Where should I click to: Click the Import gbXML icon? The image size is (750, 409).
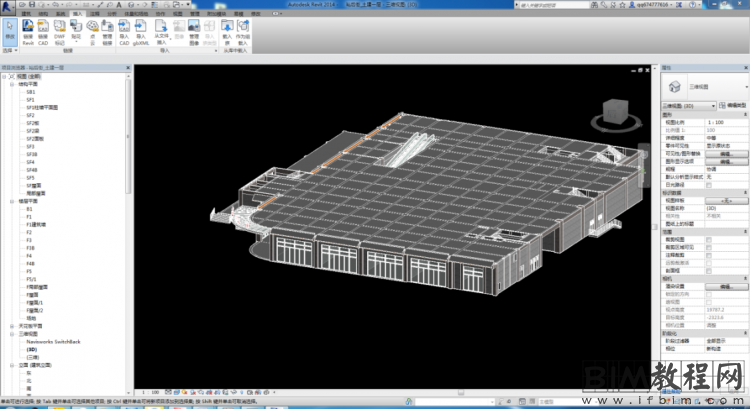tap(141, 29)
